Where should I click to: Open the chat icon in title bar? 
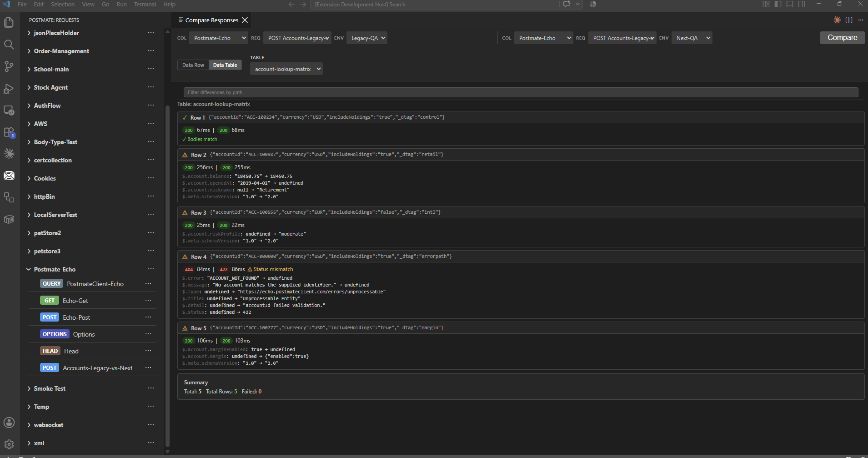[x=567, y=4]
